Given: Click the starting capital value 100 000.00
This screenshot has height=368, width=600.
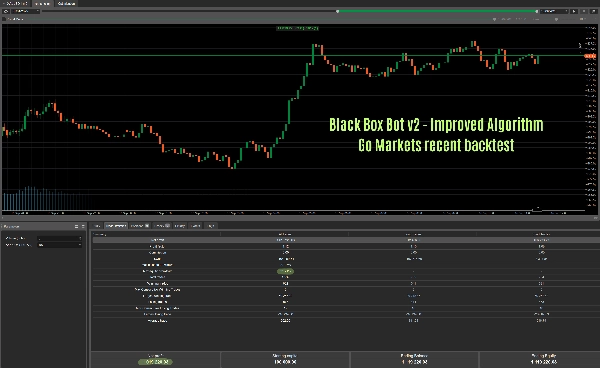Looking at the screenshot, I should click(285, 361).
